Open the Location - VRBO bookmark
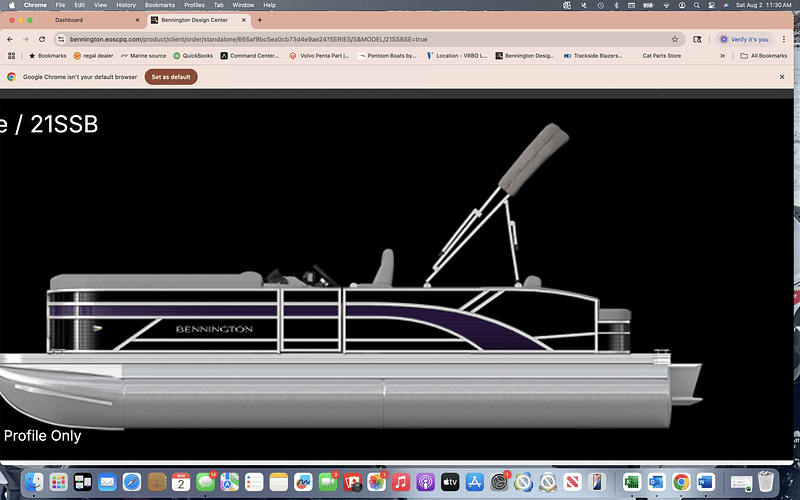 [x=457, y=56]
